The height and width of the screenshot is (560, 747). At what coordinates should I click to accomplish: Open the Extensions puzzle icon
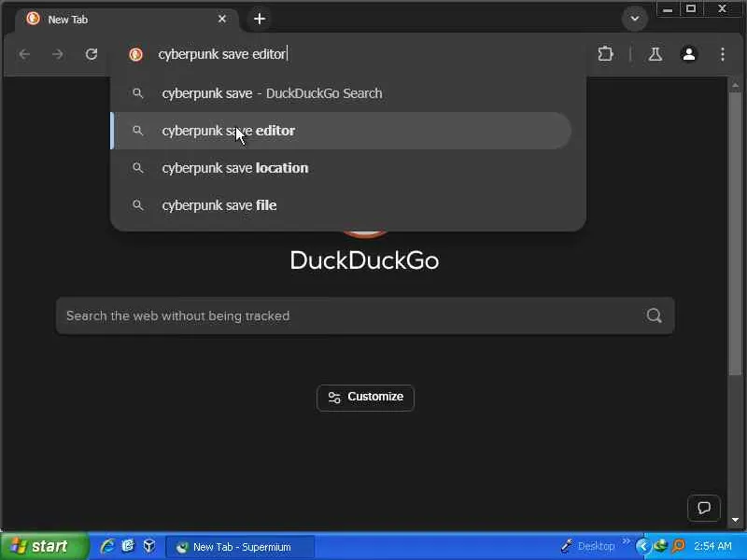coord(605,54)
